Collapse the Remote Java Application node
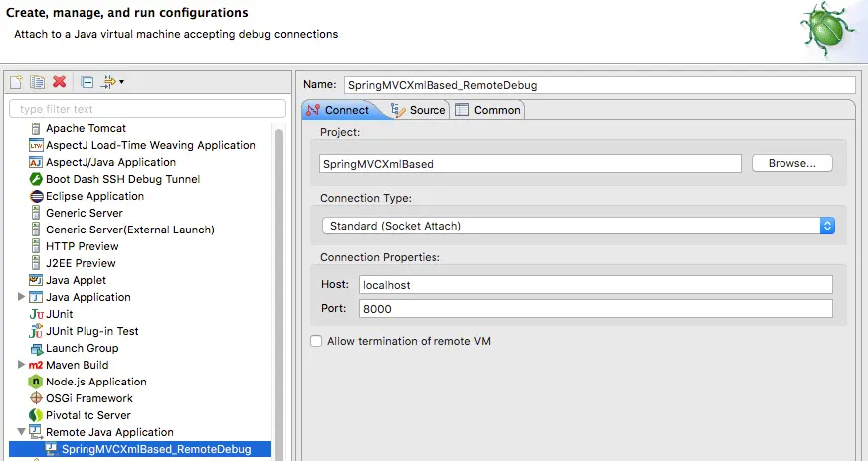 [x=21, y=432]
